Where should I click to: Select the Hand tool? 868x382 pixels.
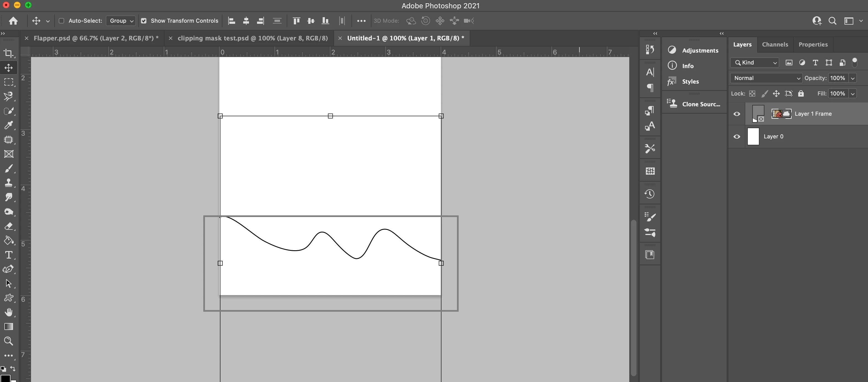[8, 312]
